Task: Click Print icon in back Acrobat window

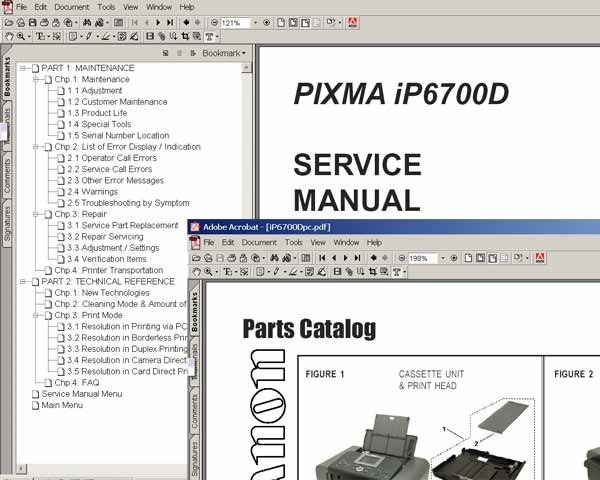Action: (x=44, y=23)
